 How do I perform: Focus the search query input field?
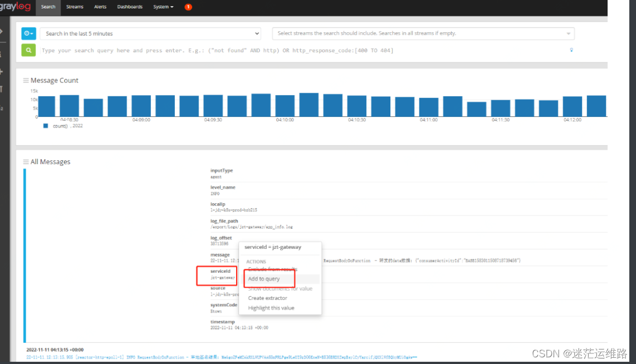pyautogui.click(x=302, y=51)
